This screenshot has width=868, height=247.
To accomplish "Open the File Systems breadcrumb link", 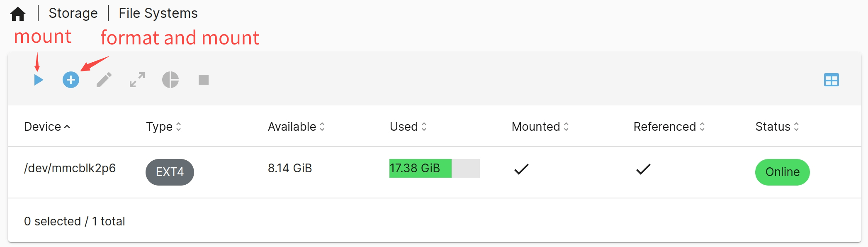I will click(x=158, y=13).
